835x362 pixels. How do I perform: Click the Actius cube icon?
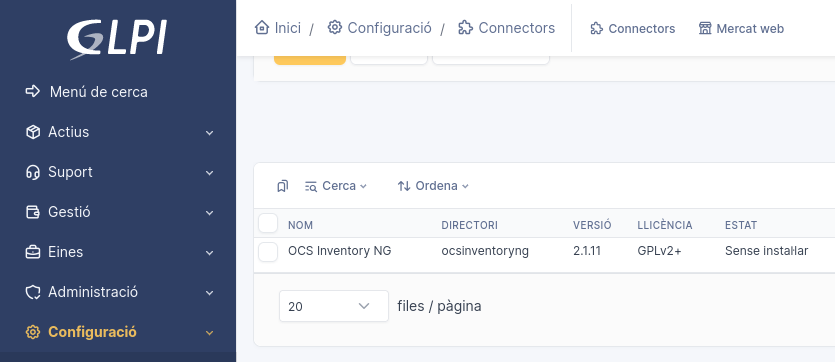(32, 132)
